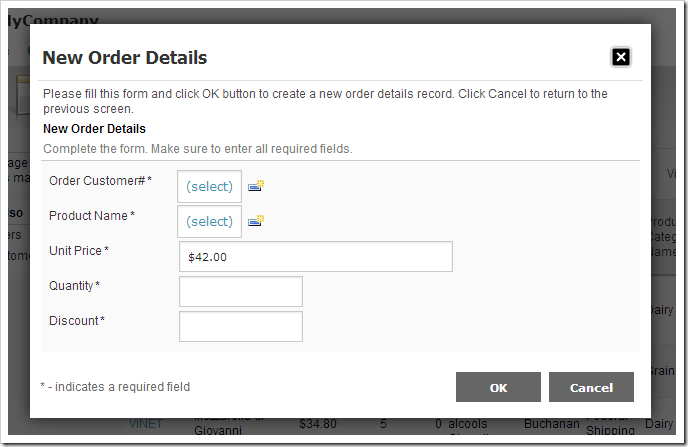688x447 pixels.
Task: Click the Product Name field label
Action: pyautogui.click(x=89, y=215)
